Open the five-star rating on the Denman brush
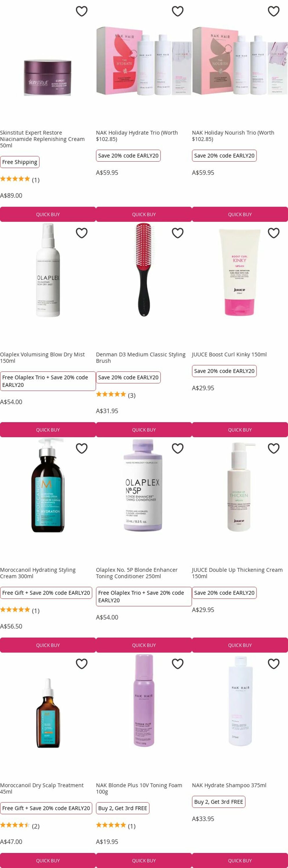This screenshot has height=868, width=288. coord(111,394)
